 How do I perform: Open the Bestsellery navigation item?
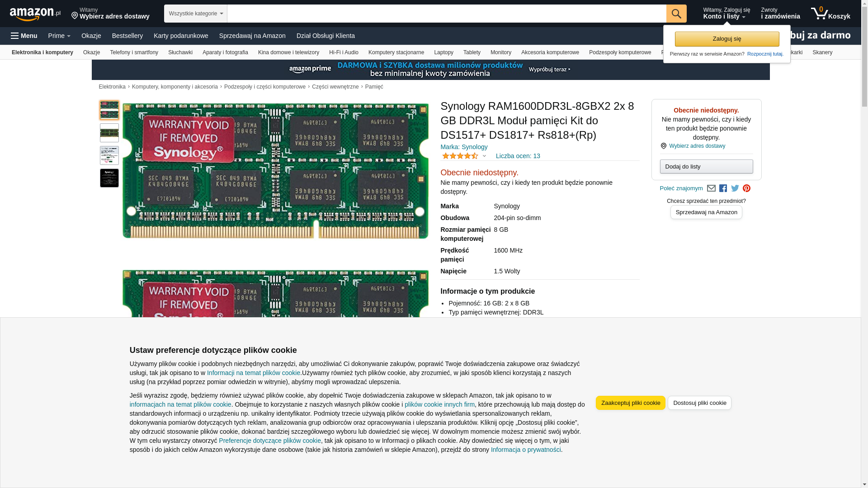(127, 36)
